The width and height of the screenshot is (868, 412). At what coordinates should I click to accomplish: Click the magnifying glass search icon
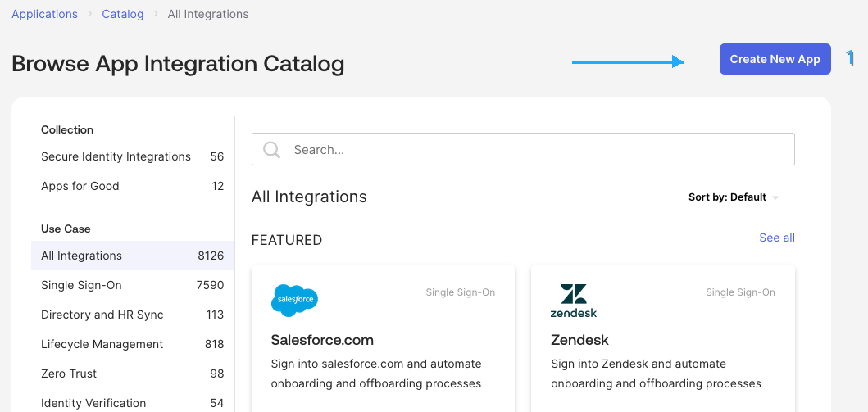click(x=272, y=149)
